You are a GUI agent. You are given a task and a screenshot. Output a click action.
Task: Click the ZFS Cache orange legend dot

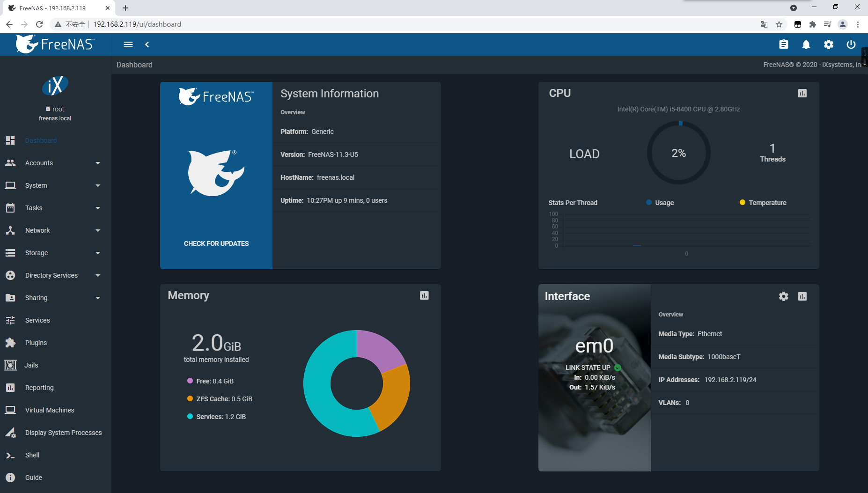pyautogui.click(x=190, y=398)
